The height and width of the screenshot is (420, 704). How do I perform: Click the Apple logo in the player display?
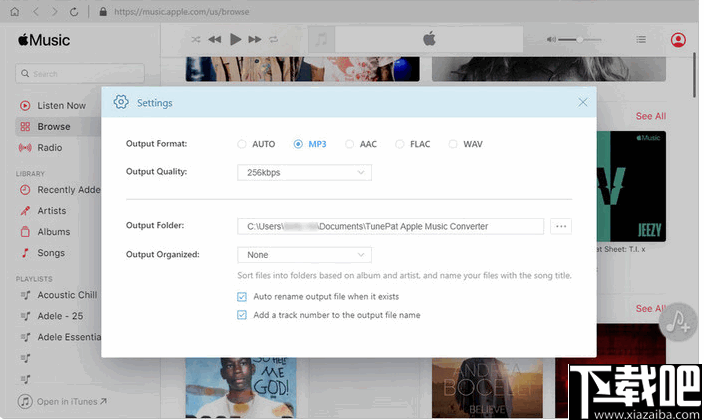429,39
